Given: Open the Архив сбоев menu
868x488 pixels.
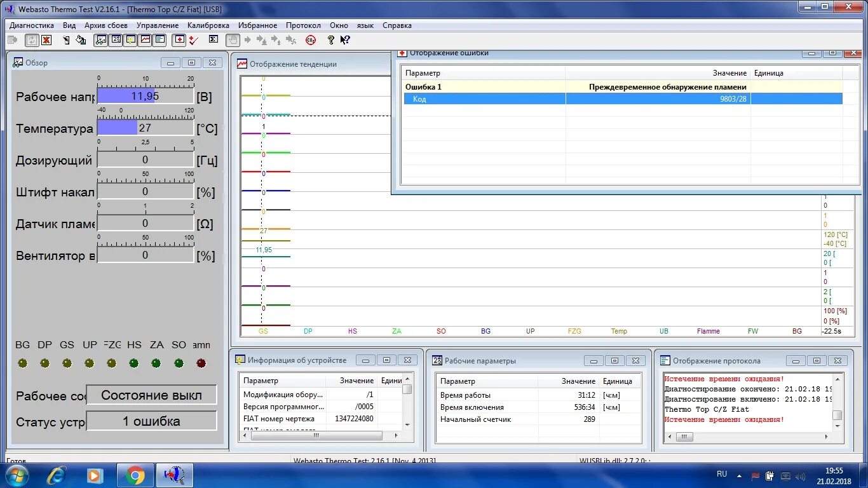Looking at the screenshot, I should coord(106,25).
